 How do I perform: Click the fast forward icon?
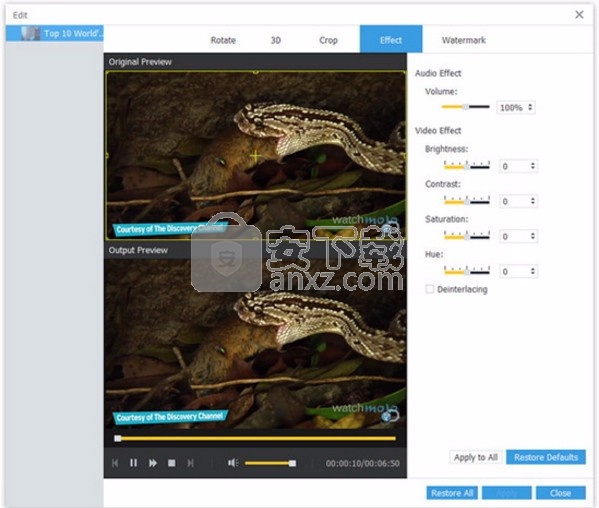click(153, 463)
